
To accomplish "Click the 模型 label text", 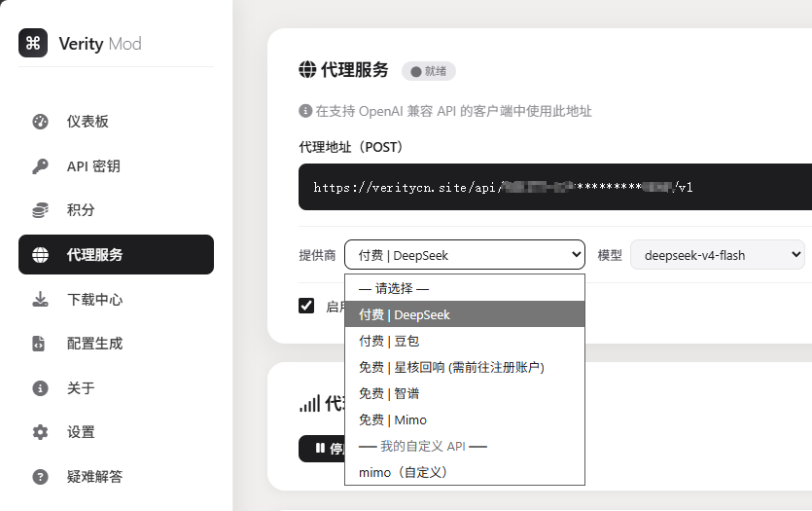I will coord(610,255).
